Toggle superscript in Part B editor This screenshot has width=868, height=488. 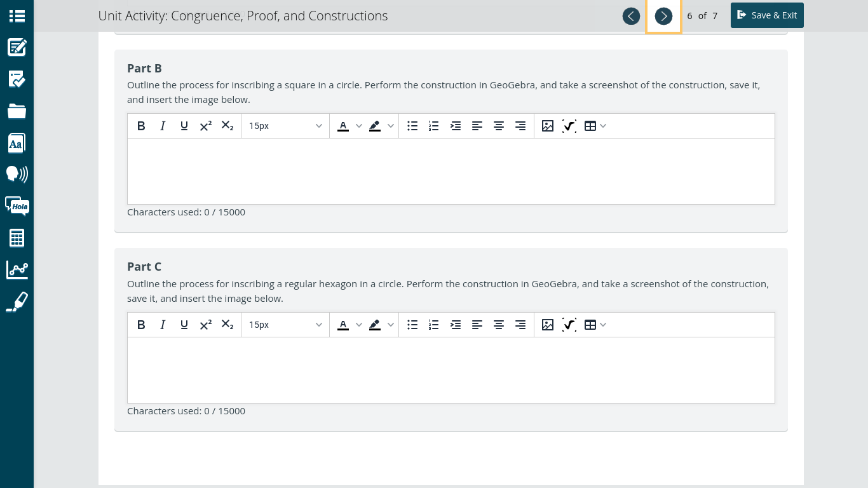pos(206,126)
